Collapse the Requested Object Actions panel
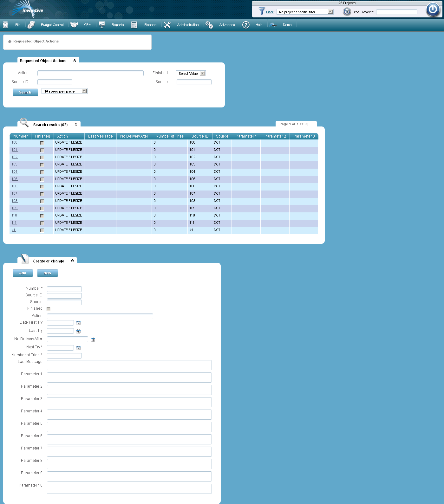This screenshot has height=504, width=444. 75,61
